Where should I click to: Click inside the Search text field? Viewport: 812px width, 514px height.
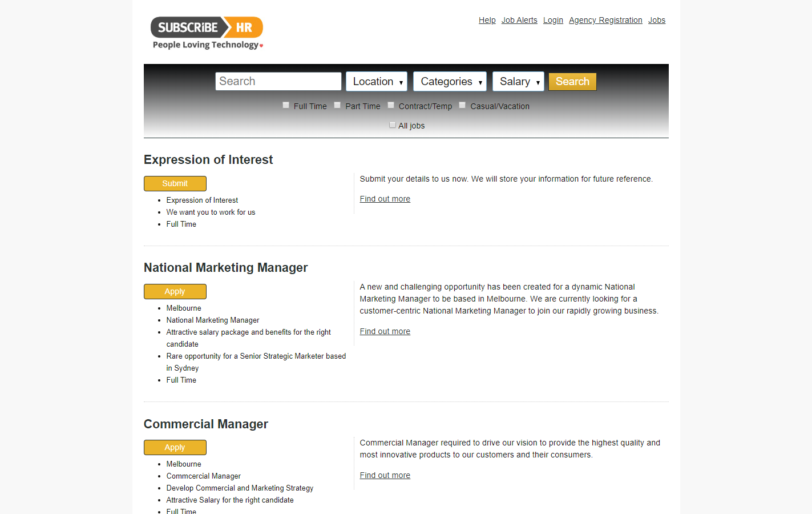pyautogui.click(x=278, y=81)
